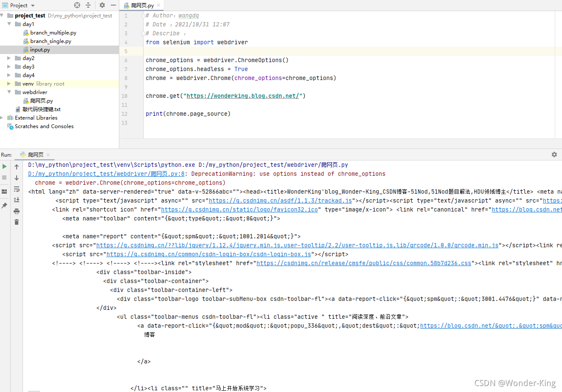Toggle scroll to end in console
Viewport: 562px width, 392px height.
[17, 200]
